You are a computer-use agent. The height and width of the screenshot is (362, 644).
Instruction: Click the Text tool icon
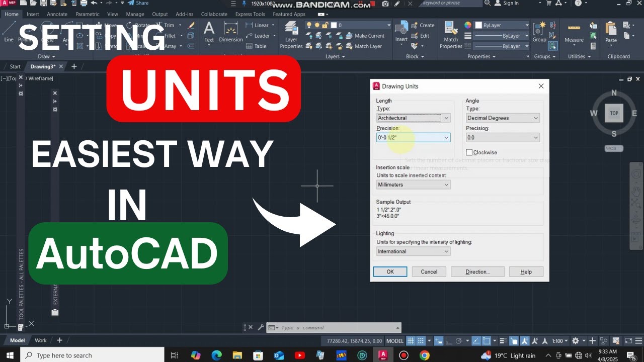(x=209, y=28)
